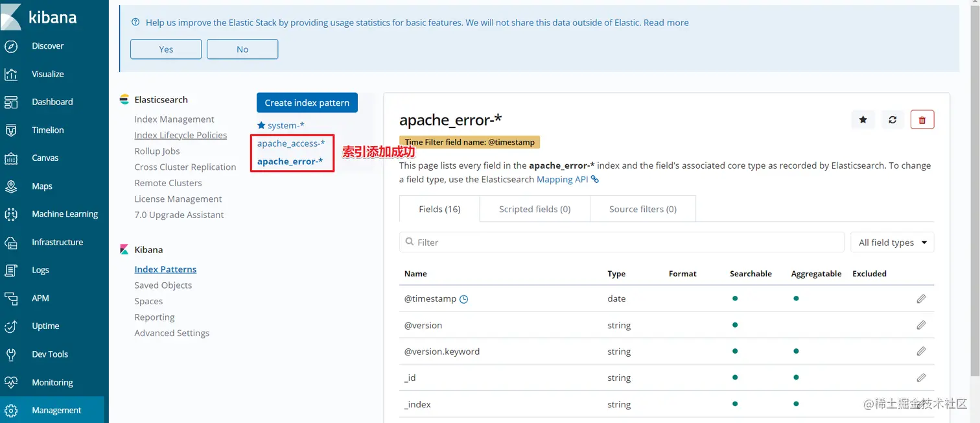Open Logs via its document icon
This screenshot has width=980, height=423.
click(11, 270)
